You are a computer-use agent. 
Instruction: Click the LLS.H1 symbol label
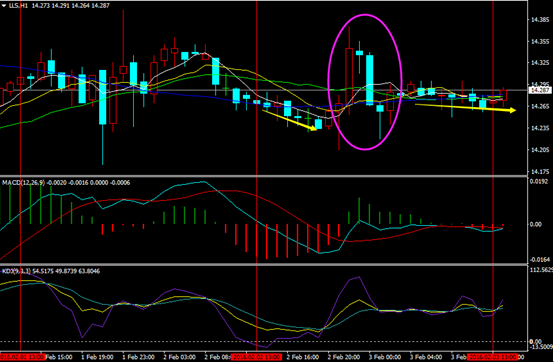click(19, 6)
